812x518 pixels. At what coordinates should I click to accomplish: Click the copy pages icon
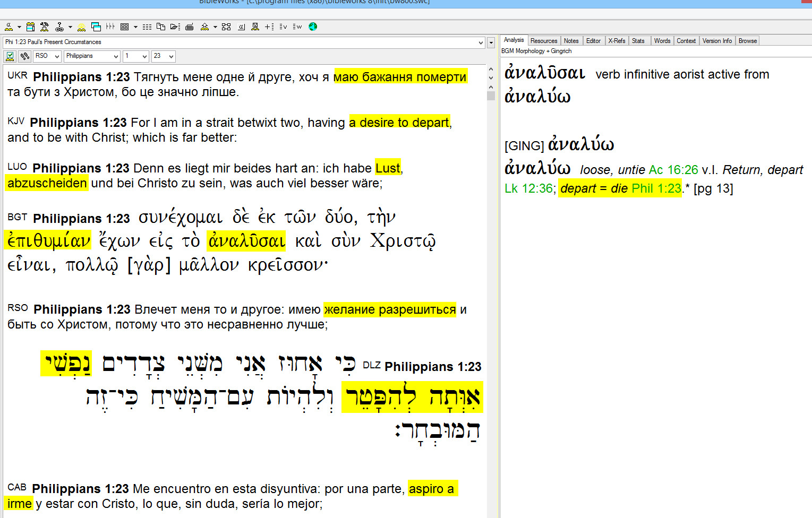coord(161,27)
